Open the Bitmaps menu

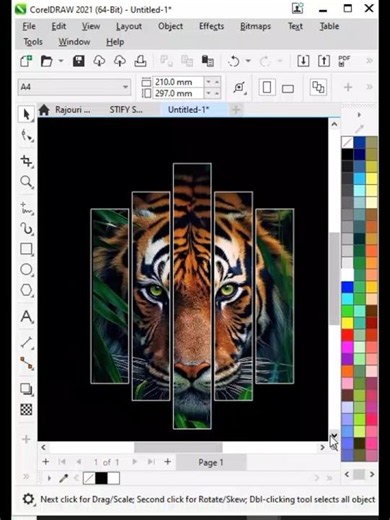255,26
